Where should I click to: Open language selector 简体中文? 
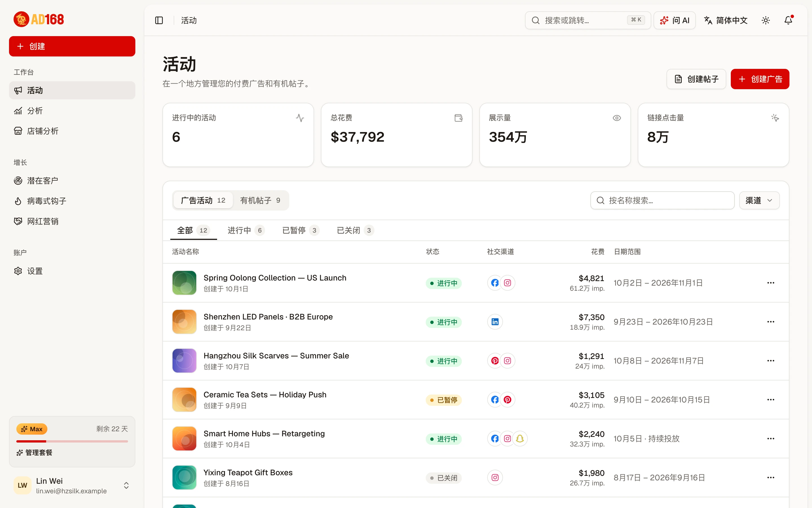click(726, 21)
